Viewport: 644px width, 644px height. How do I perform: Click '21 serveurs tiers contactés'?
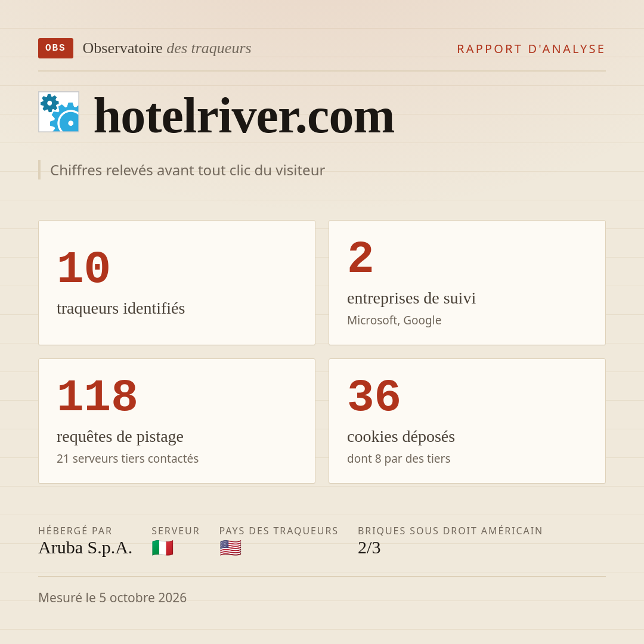128,459
